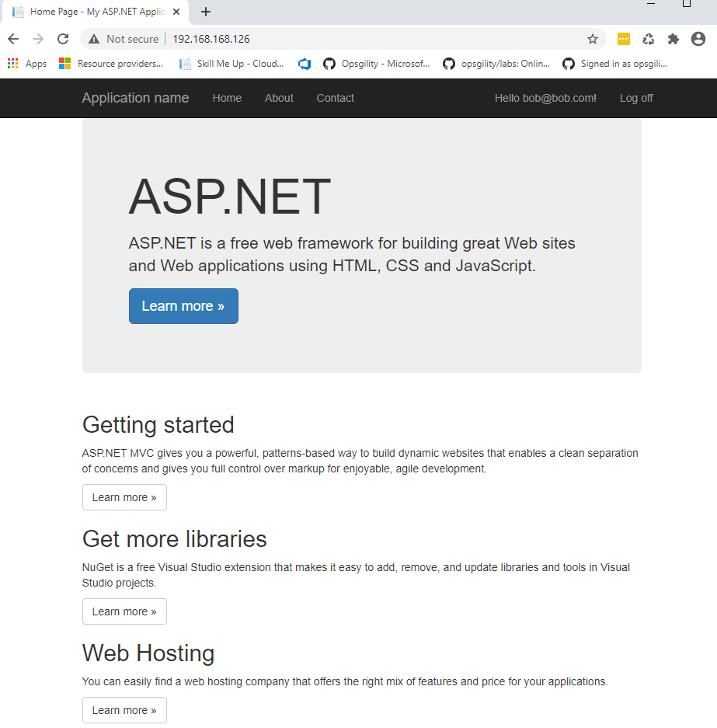This screenshot has height=728, width=717.
Task: Click the Hello bob@bob.com! account link
Action: (x=545, y=98)
